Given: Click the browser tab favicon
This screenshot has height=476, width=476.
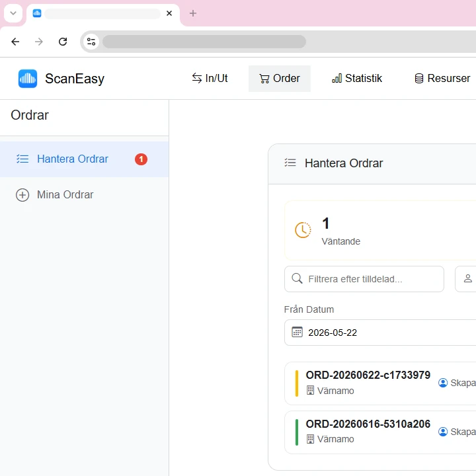Looking at the screenshot, I should (37, 13).
